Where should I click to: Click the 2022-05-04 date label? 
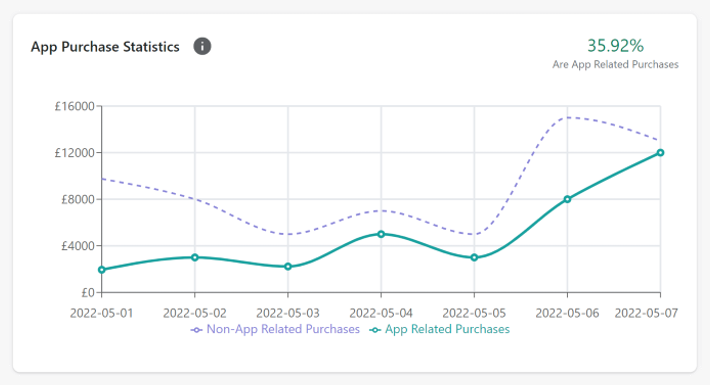[381, 313]
